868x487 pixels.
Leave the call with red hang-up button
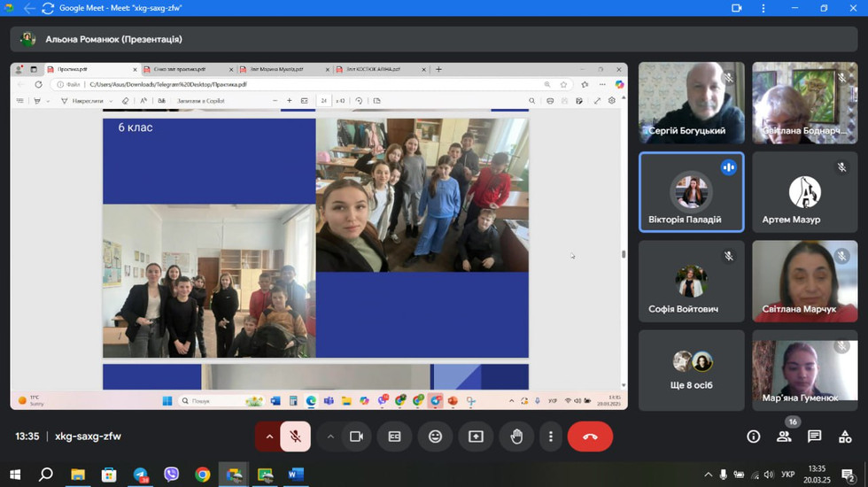[x=590, y=437]
